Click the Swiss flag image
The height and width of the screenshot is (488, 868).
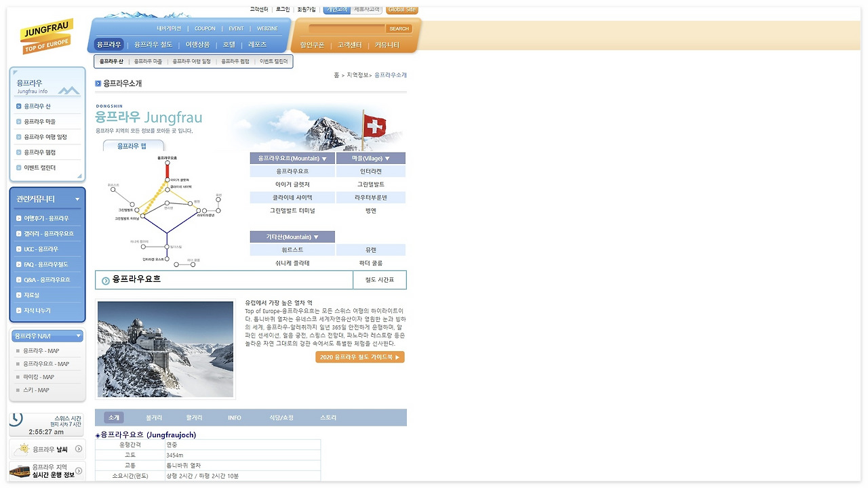click(374, 126)
